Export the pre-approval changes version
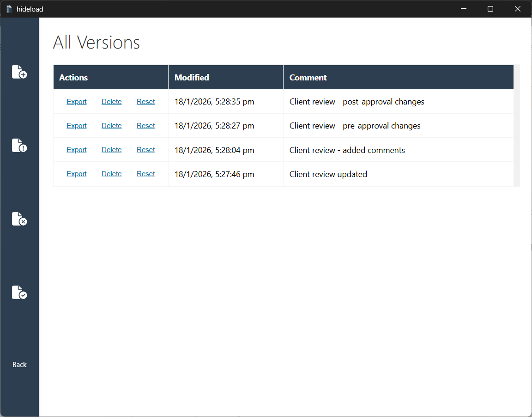Viewport: 532px width, 417px height. pyautogui.click(x=77, y=126)
